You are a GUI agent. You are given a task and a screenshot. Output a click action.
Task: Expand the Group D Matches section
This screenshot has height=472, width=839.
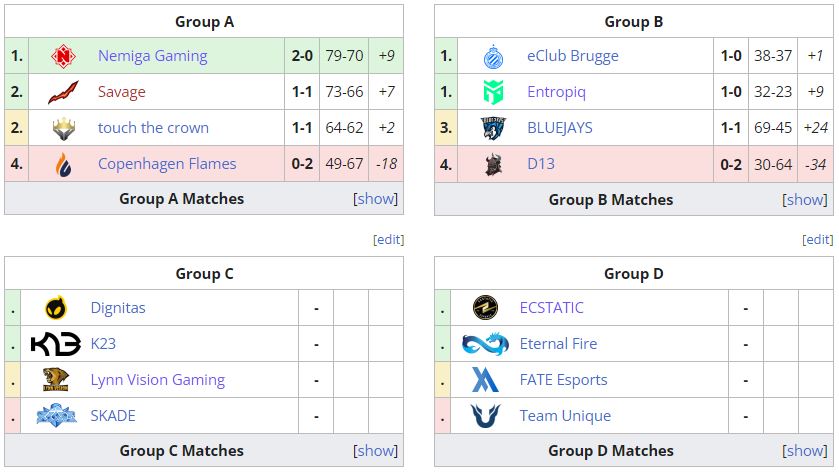[805, 451]
